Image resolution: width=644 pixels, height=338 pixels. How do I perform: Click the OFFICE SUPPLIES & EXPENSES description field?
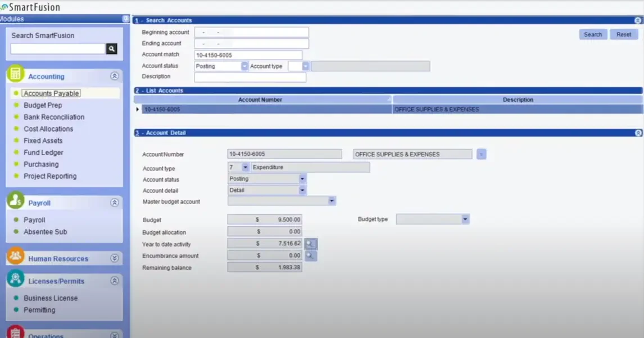(412, 154)
